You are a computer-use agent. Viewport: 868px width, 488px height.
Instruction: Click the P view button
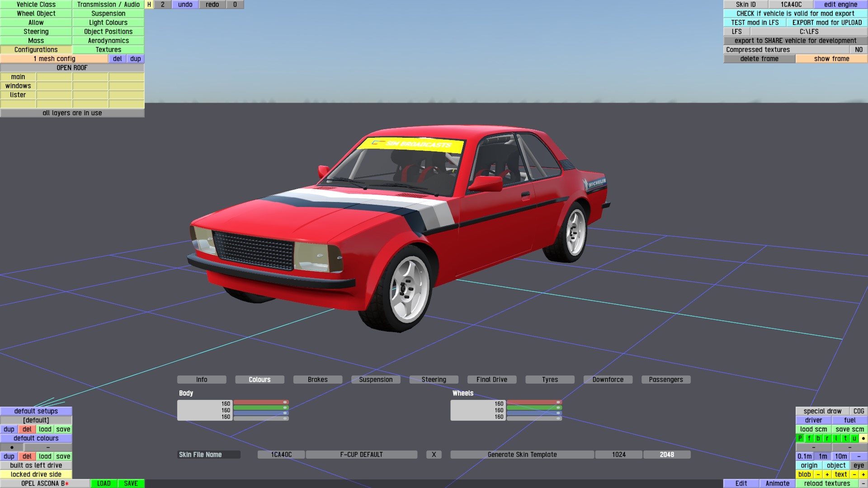[x=800, y=438]
